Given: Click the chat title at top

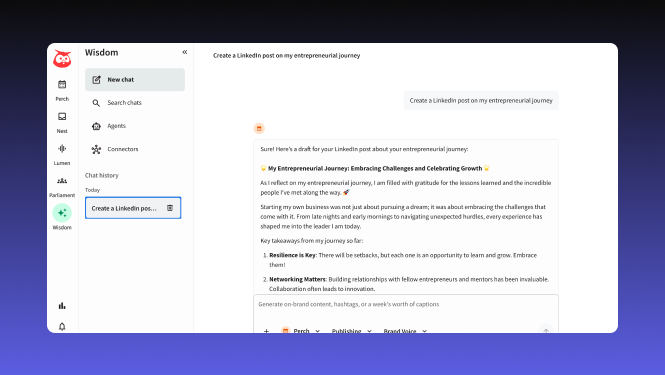Looking at the screenshot, I should coord(287,56).
